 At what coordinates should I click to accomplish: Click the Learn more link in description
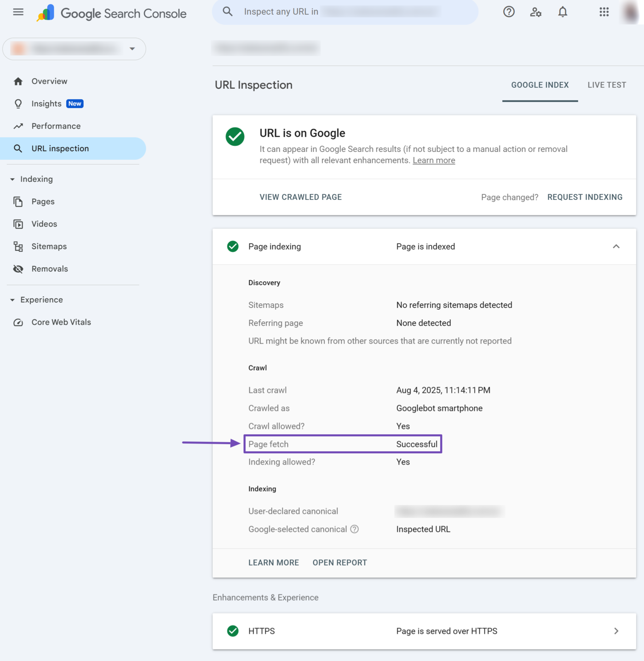(434, 161)
